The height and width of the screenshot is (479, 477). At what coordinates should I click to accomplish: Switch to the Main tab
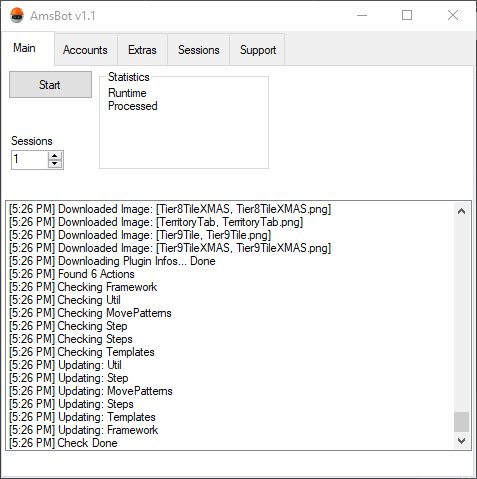pyautogui.click(x=28, y=48)
